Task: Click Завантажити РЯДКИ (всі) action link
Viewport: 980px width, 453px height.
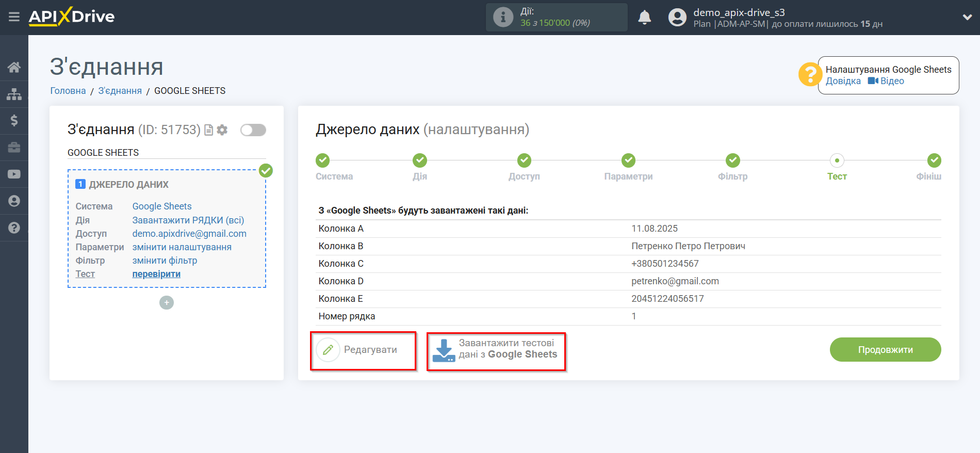Action: click(188, 220)
